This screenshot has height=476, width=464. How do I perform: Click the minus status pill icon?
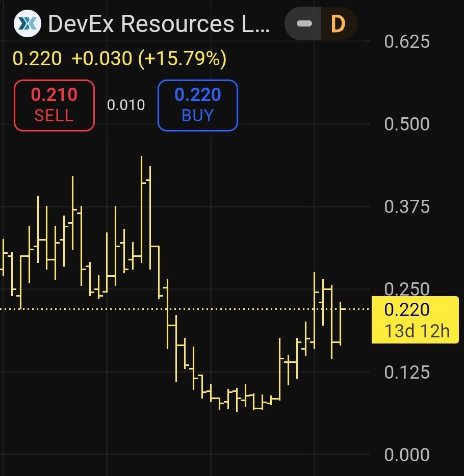pyautogui.click(x=304, y=23)
